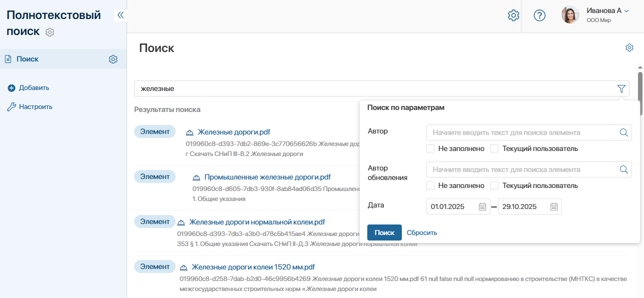Click the gear icon near the Поиск page heading
Viewport: 644px width, 298px height.
coord(629,47)
